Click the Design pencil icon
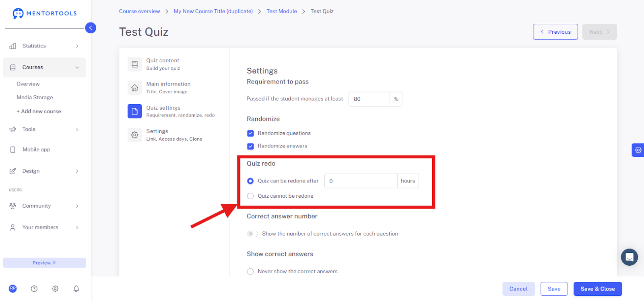This screenshot has width=644, height=301. [x=13, y=171]
